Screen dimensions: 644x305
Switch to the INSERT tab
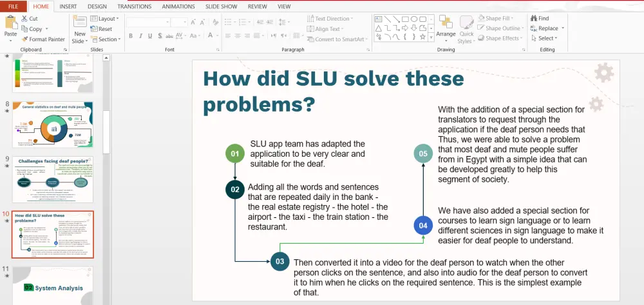pyautogui.click(x=68, y=6)
